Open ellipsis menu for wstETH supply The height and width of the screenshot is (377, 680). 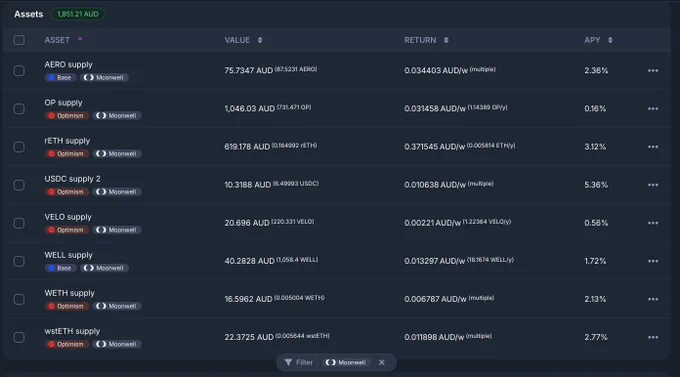653,338
